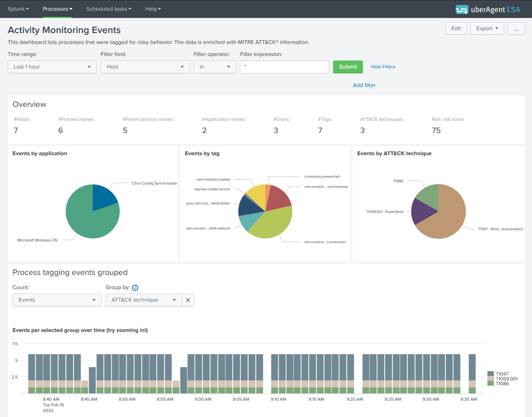The height and width of the screenshot is (417, 532).
Task: Click the Max. risk score value 75
Action: coord(436,130)
